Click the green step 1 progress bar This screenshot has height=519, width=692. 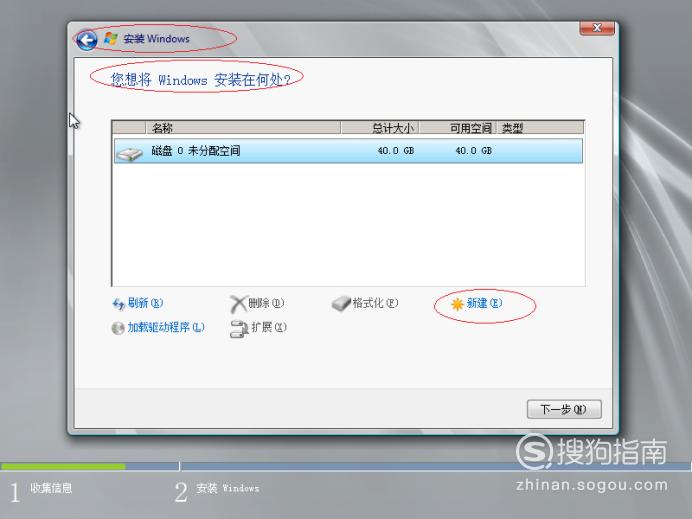pos(63,466)
